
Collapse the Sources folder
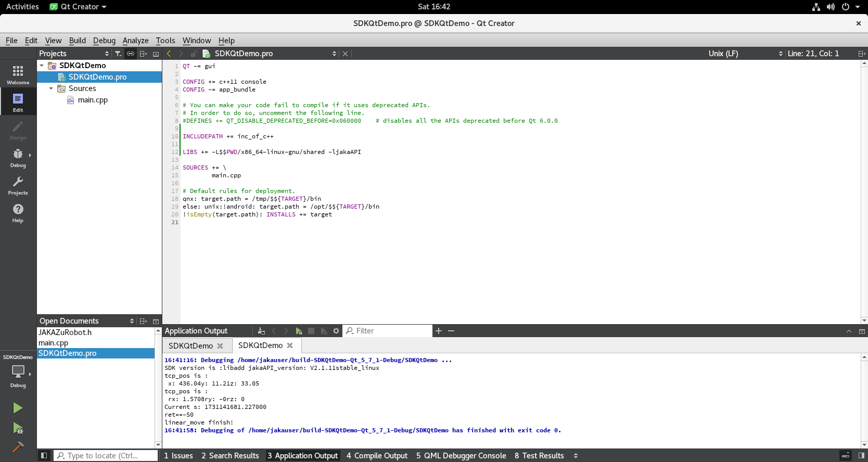click(x=51, y=88)
